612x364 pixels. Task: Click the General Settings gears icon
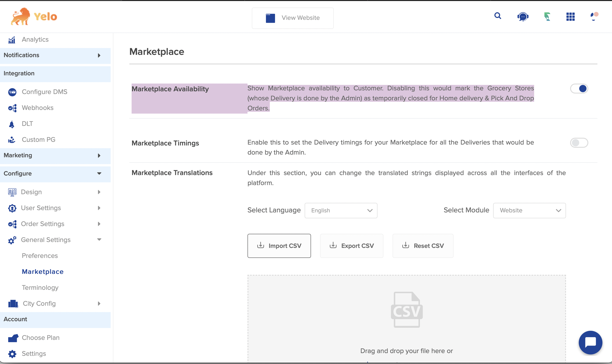12,240
